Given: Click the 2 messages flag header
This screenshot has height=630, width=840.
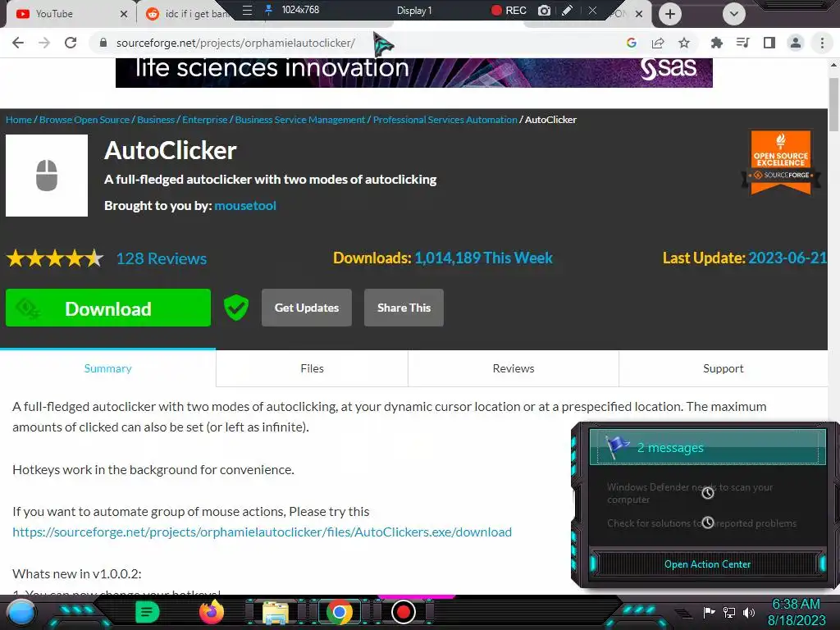Looking at the screenshot, I should 707,447.
